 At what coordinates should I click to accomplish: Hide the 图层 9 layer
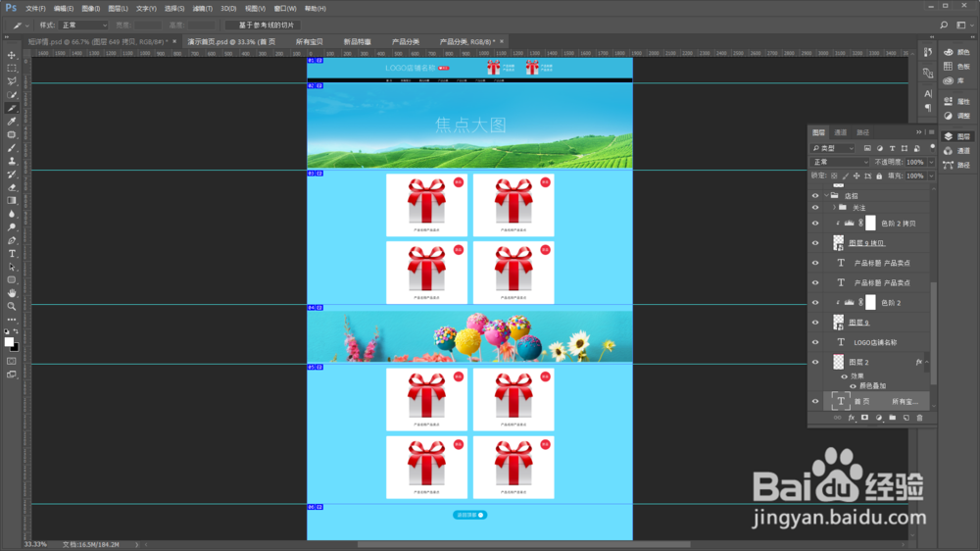coord(815,323)
